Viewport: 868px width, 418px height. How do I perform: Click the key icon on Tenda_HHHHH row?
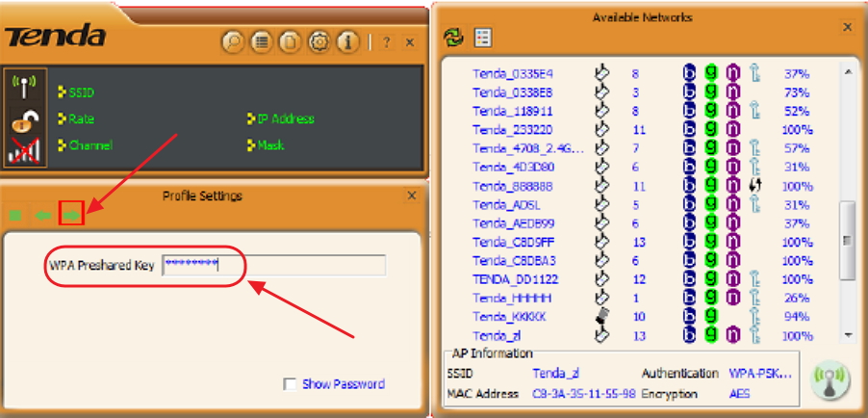coord(753,298)
